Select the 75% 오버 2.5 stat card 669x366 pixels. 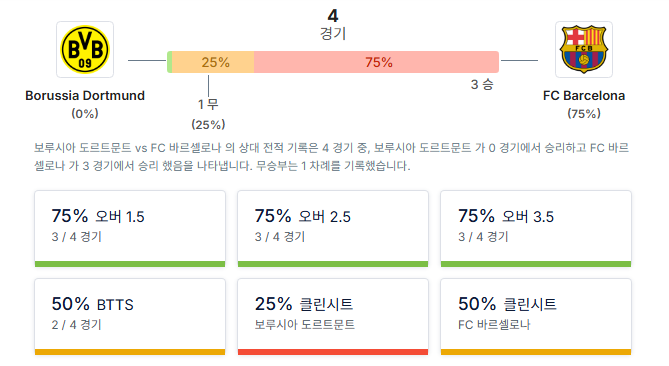click(x=333, y=229)
